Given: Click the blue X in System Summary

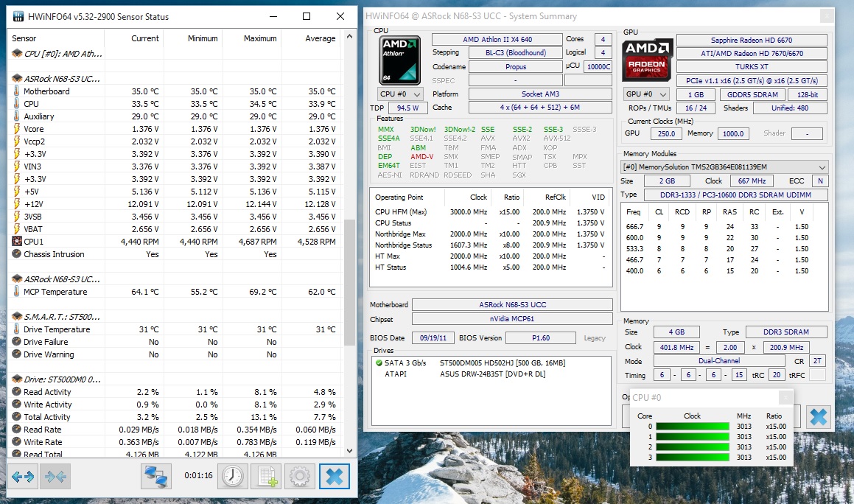Looking at the screenshot, I should (818, 417).
